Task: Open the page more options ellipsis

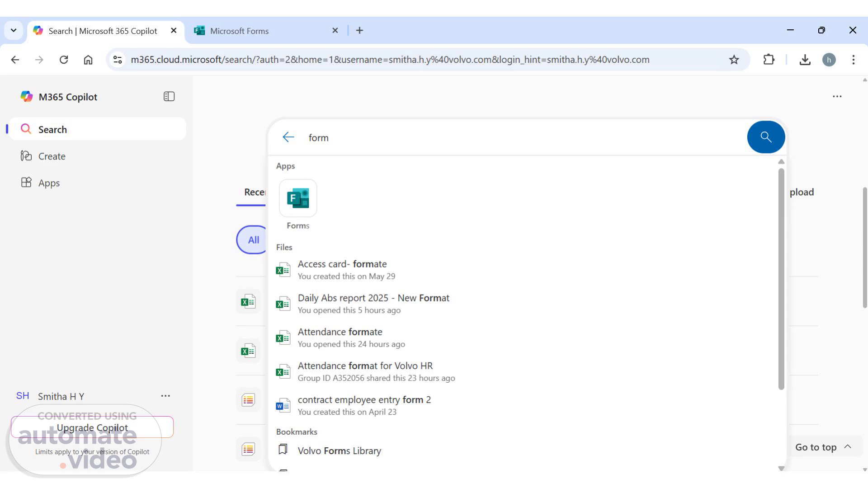Action: [x=837, y=96]
